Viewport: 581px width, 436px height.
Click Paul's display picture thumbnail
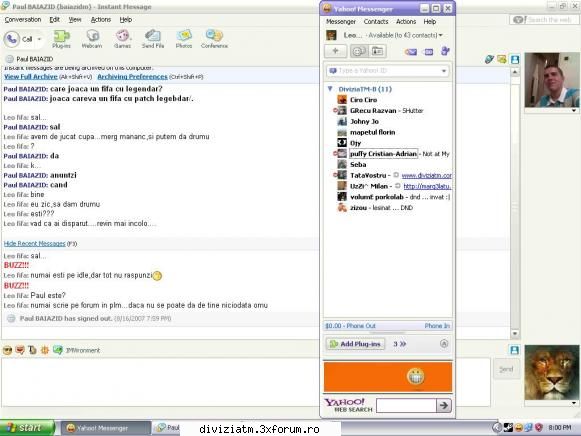(552, 80)
